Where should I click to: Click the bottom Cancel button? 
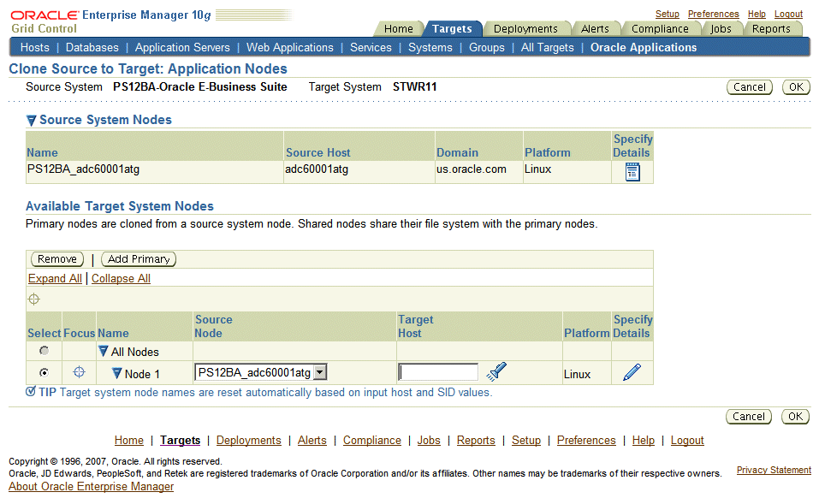(749, 416)
